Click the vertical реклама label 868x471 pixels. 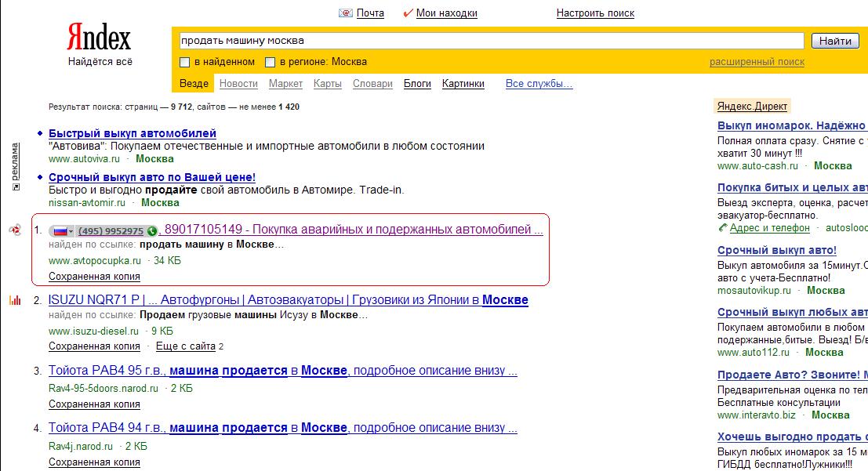(x=16, y=161)
